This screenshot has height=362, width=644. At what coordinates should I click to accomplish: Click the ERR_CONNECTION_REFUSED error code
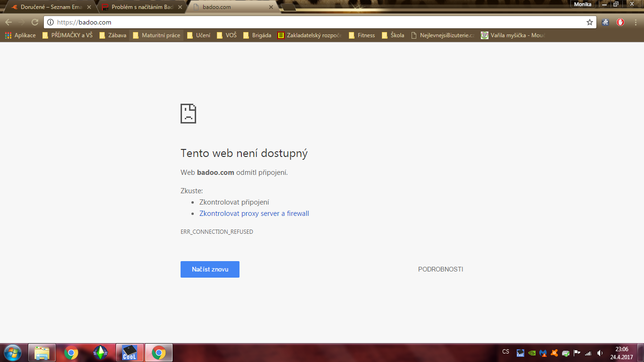pos(217,232)
